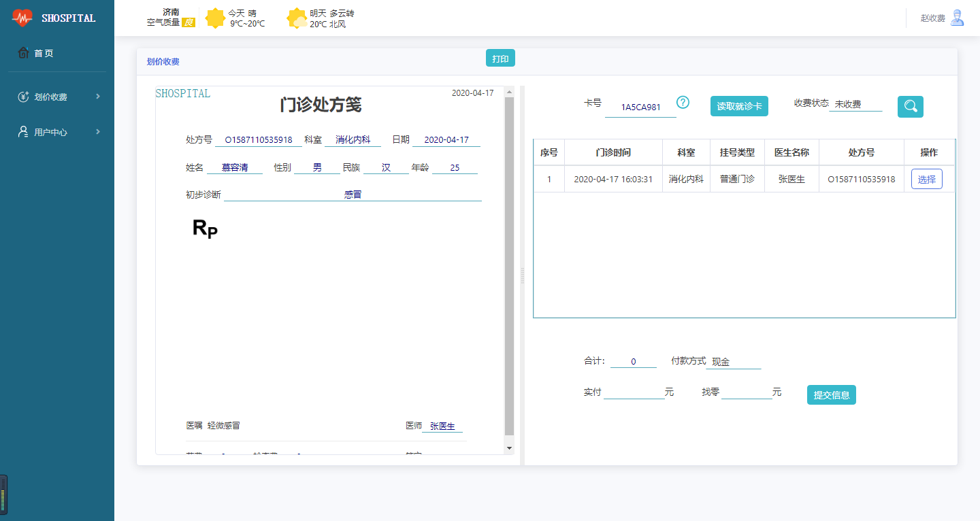Open the 付款方式 payment method dropdown
The image size is (980, 521).
point(734,361)
